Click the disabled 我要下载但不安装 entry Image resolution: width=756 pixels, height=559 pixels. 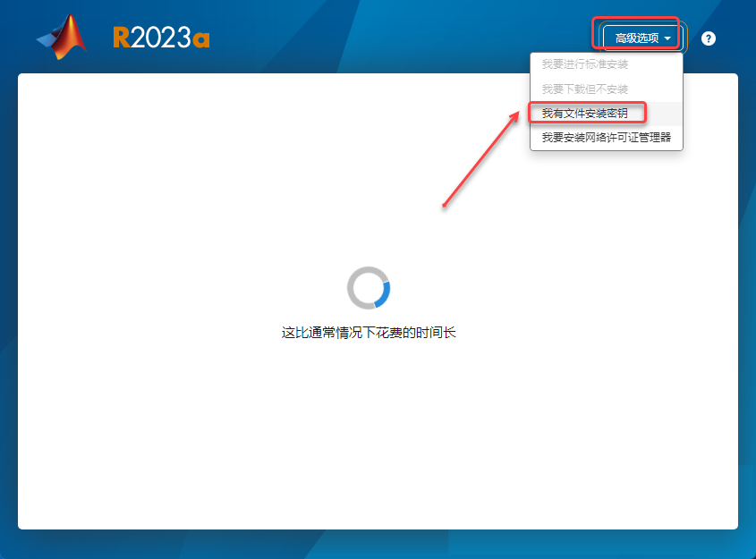pos(588,88)
